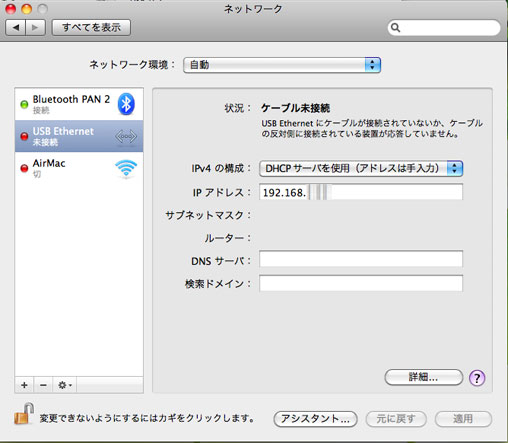Click red status dot of AirMac

point(24,168)
